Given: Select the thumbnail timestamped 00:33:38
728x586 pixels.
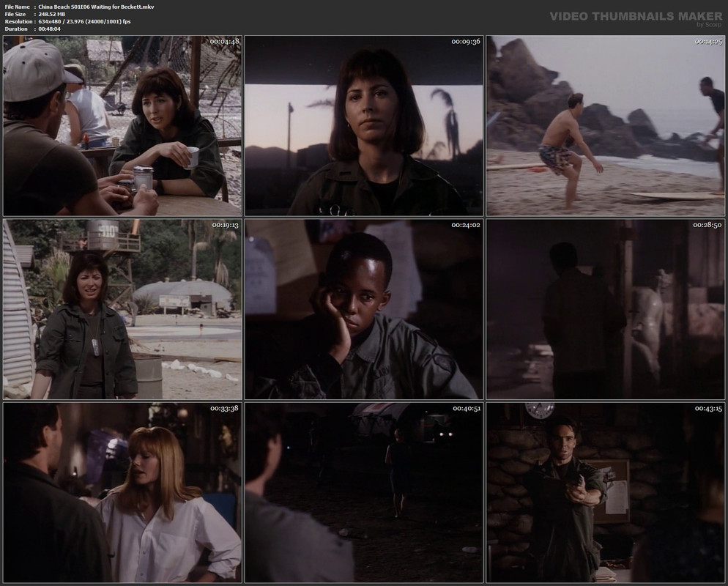Looking at the screenshot, I should pyautogui.click(x=122, y=493).
